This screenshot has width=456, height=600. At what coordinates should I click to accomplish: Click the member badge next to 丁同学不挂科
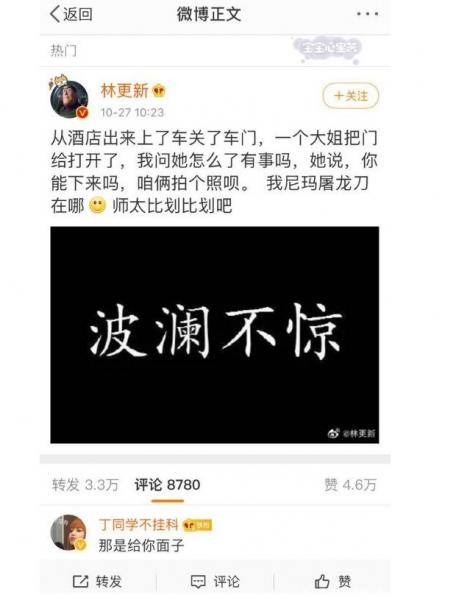(x=197, y=525)
